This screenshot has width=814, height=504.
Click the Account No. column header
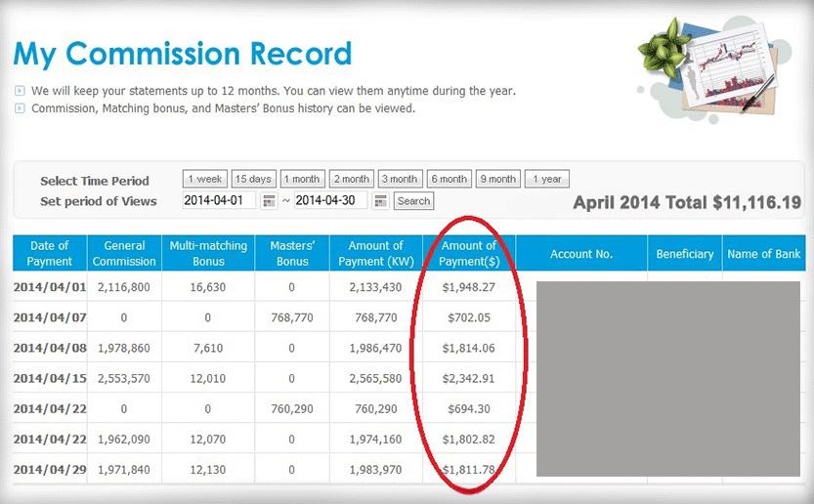[581, 254]
